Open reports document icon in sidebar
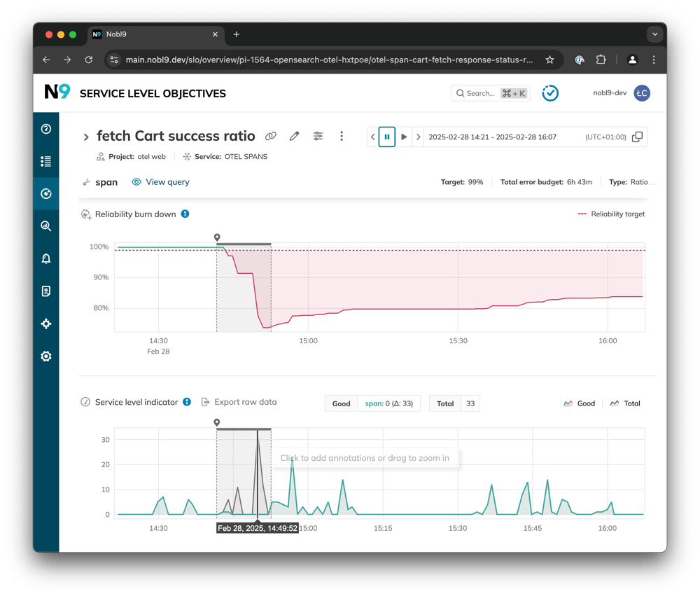This screenshot has width=700, height=596. coord(46,291)
